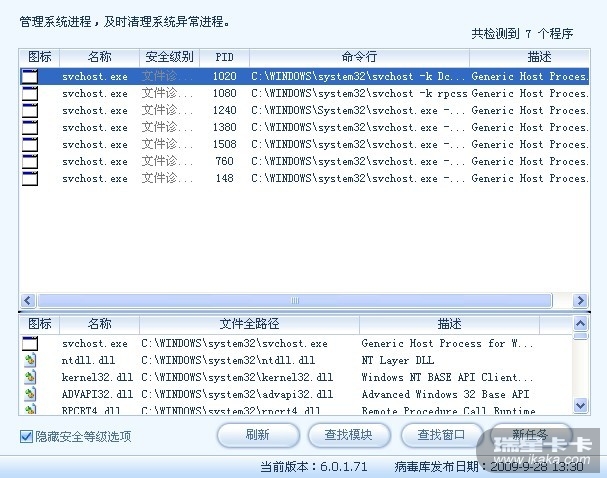
Task: Click up arrow of module list scrollbar
Action: (x=580, y=323)
